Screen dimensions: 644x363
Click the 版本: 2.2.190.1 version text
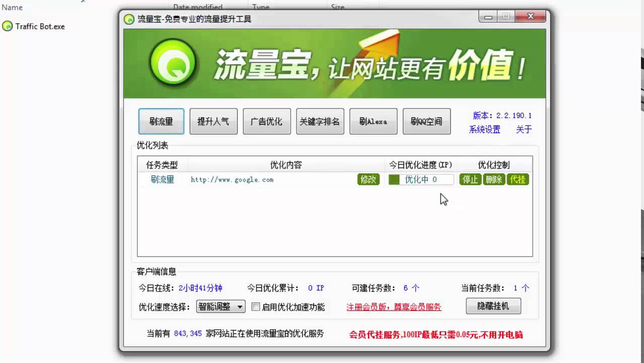click(x=502, y=115)
